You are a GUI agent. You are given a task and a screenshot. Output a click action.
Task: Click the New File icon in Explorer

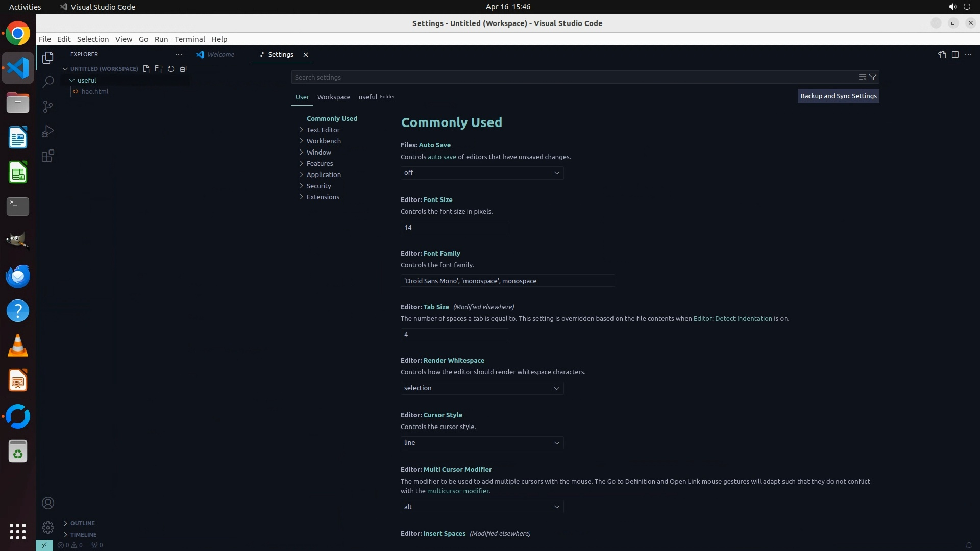pyautogui.click(x=146, y=69)
